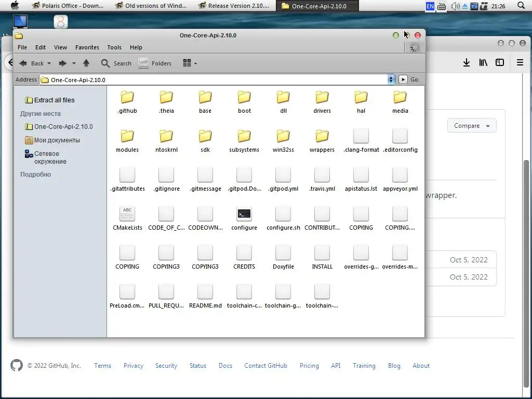Open the browser library icon
Image resolution: width=532 pixels, height=399 pixels.
pyautogui.click(x=483, y=62)
